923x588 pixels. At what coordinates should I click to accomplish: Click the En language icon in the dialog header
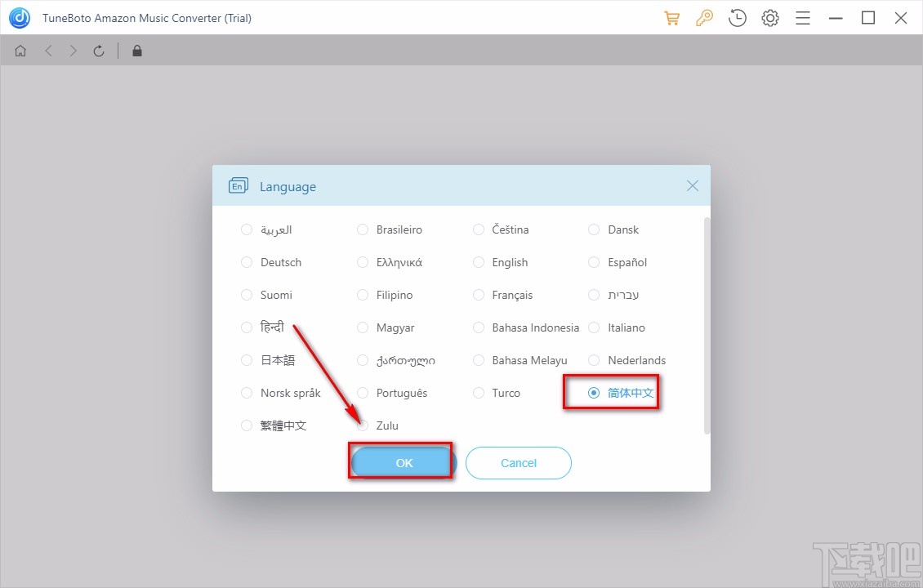click(x=238, y=186)
